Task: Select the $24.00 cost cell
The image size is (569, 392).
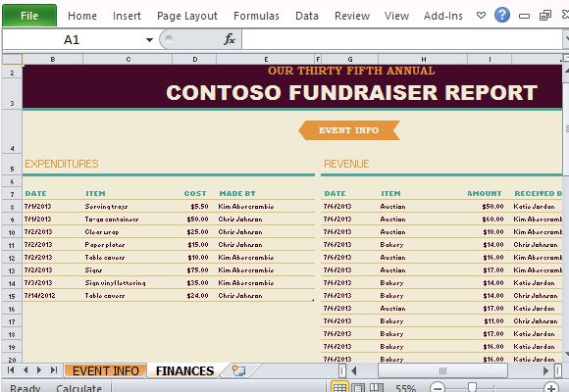Action: [x=197, y=296]
